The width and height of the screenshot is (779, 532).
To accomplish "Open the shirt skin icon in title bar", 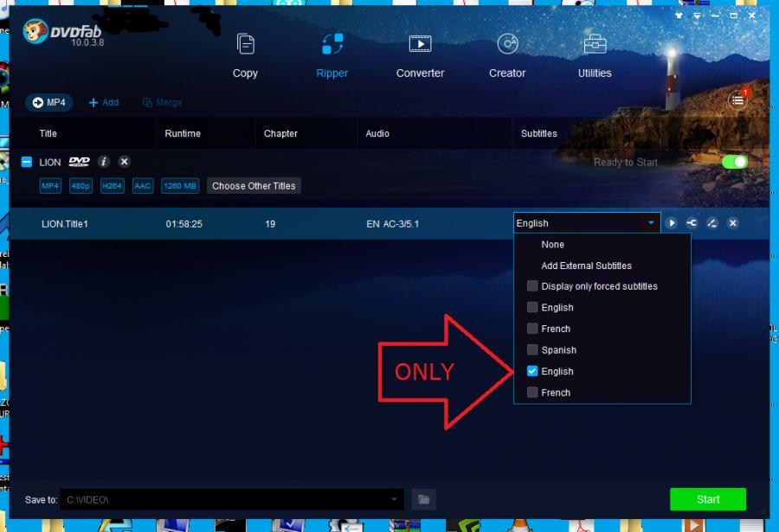I will point(679,16).
